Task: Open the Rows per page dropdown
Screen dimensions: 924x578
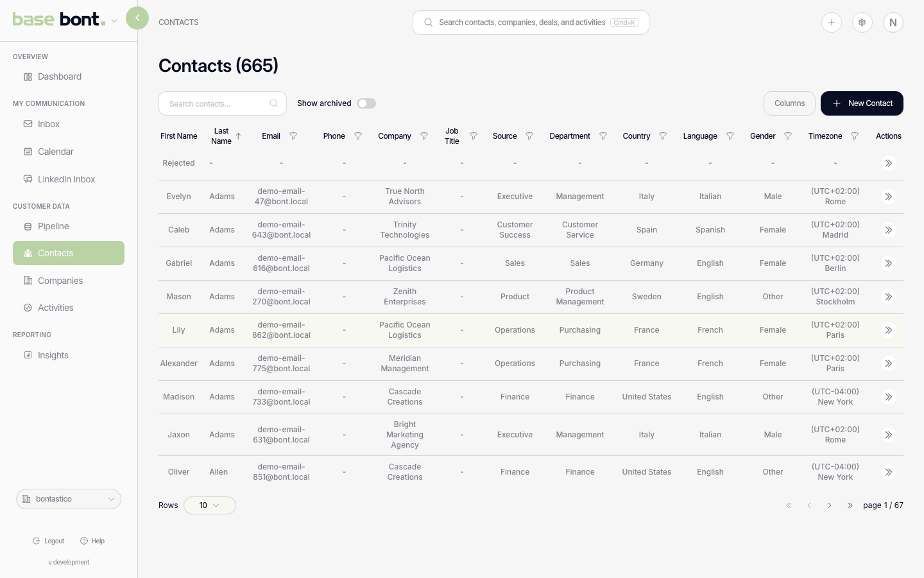Action: tap(210, 505)
